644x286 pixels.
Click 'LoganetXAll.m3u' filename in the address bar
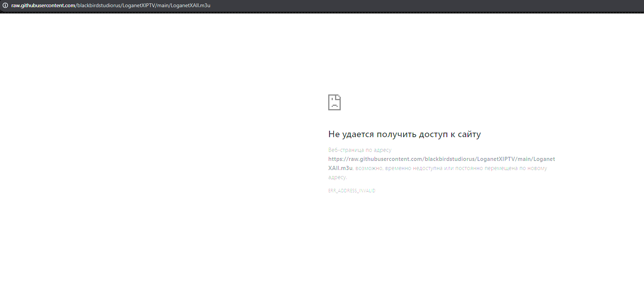tap(190, 5)
